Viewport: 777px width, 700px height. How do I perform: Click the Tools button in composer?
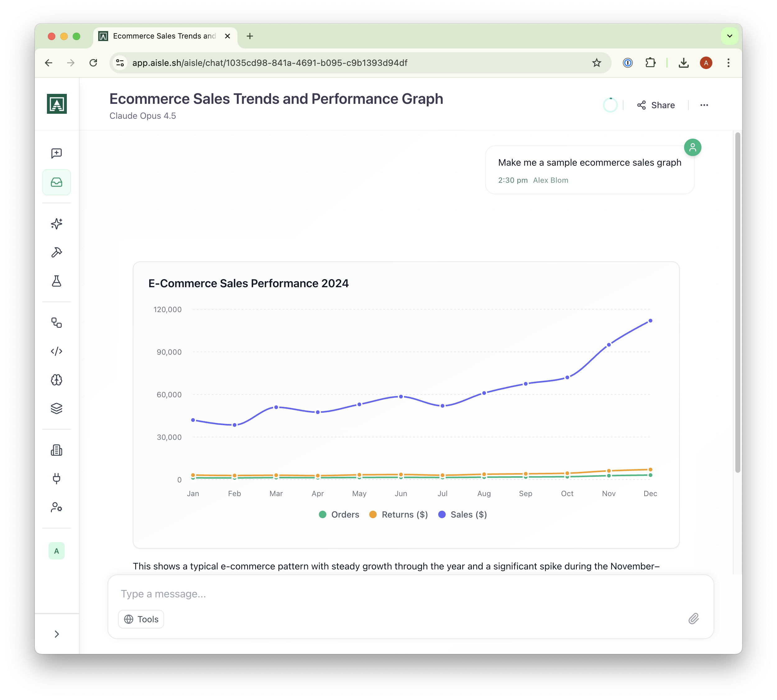click(x=141, y=619)
